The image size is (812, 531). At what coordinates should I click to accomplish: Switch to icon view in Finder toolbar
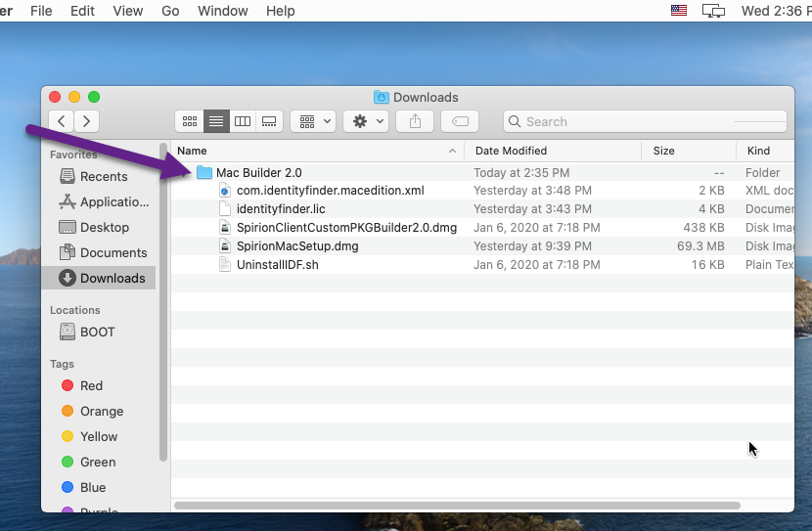tap(190, 121)
